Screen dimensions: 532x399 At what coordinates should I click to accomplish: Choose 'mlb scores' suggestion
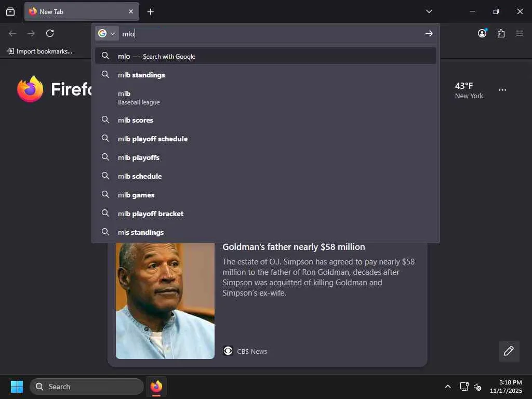click(265, 120)
